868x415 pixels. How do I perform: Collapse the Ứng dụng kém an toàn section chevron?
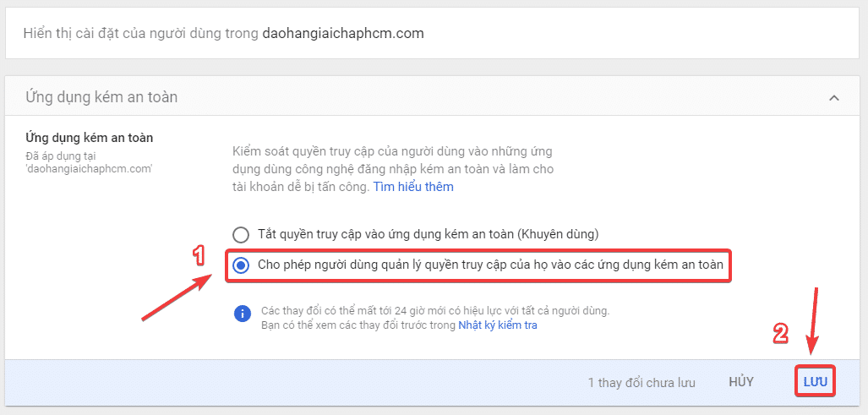tap(833, 98)
